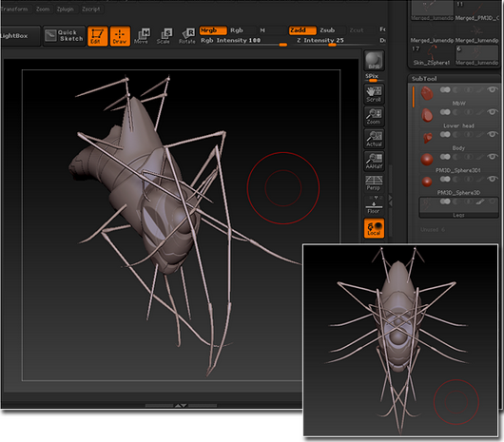
Task: Click the AAHalf view icon
Action: 374,161
